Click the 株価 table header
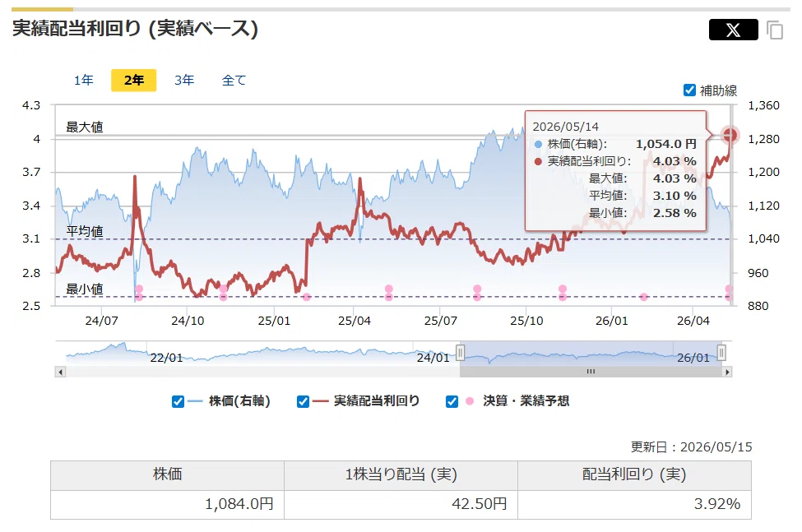802x532 pixels. click(x=167, y=474)
